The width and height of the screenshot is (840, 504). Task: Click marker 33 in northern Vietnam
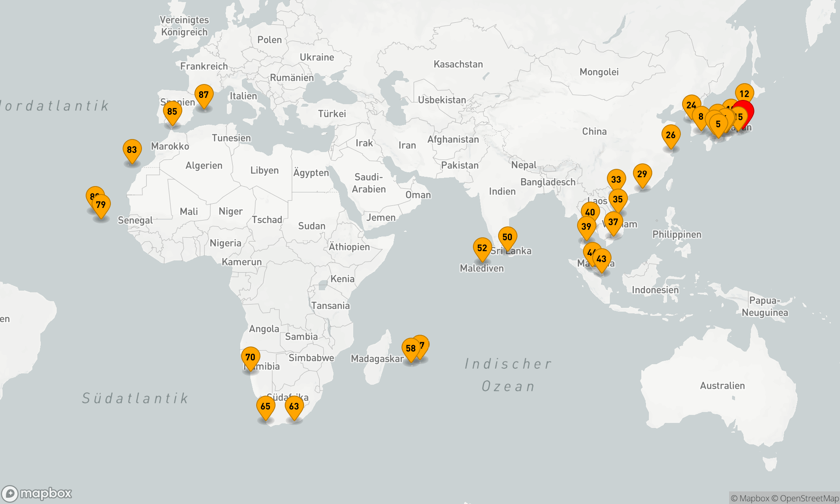616,180
